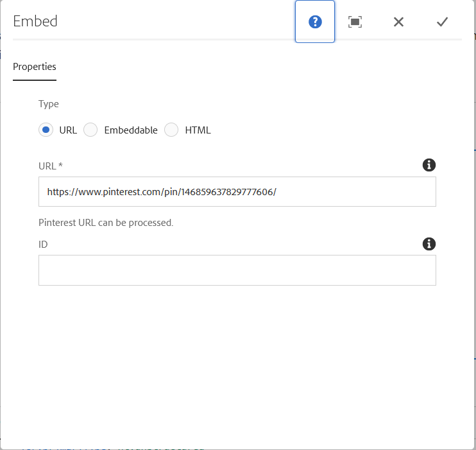Click the "Embed" dialog title
The width and height of the screenshot is (476, 450).
pos(35,21)
